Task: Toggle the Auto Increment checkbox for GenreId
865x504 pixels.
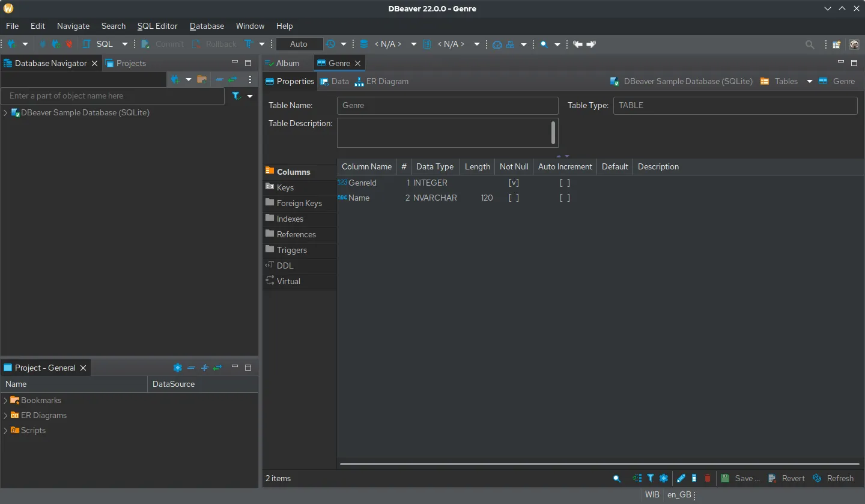Action: [565, 183]
